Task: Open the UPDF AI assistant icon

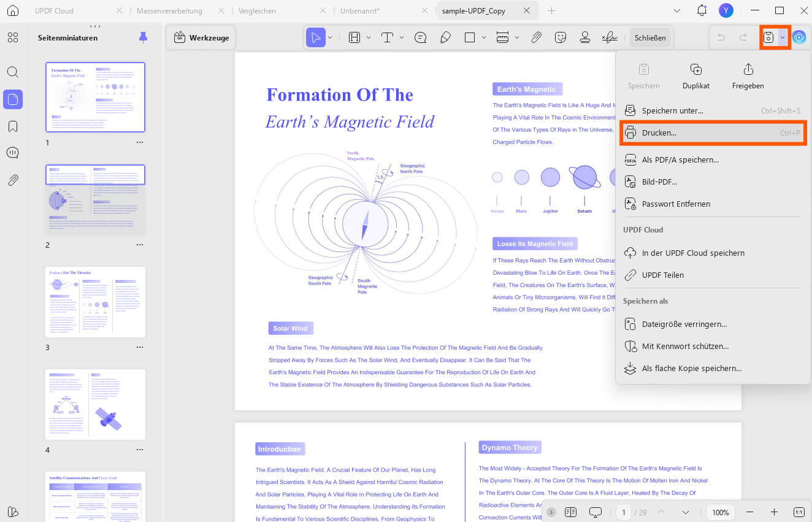Action: (x=799, y=37)
